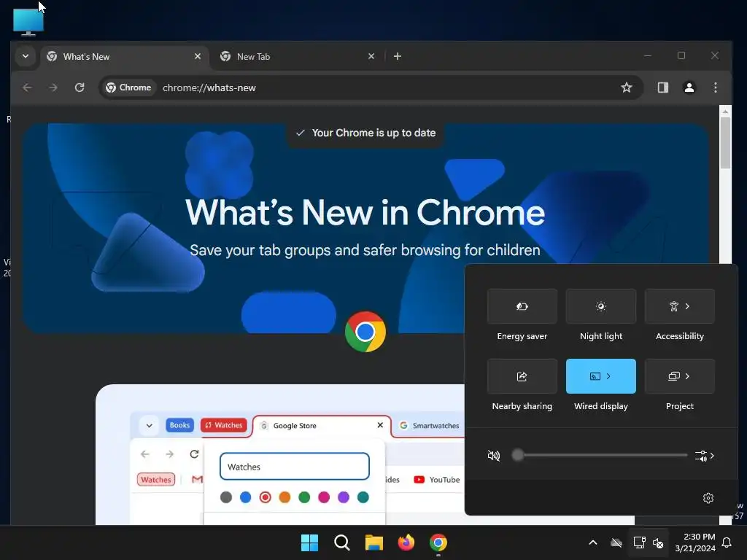Show hidden system tray icons

(x=592, y=542)
